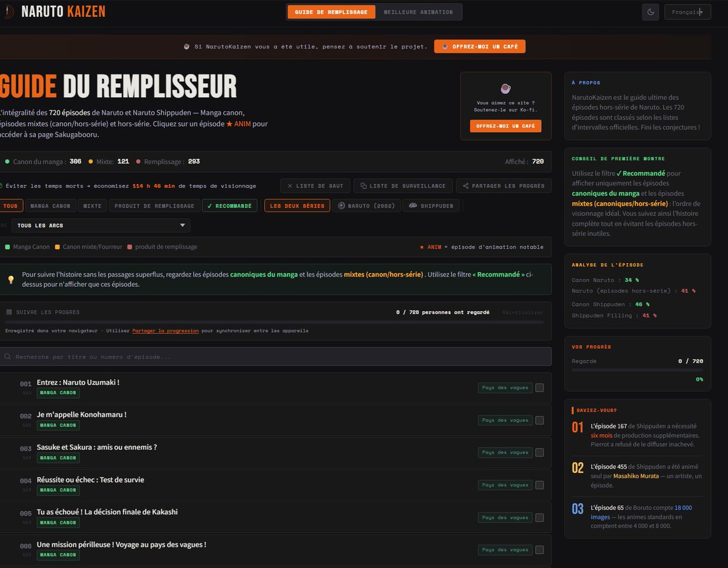
Task: Click the banner Offrez-moi un café button
Action: pyautogui.click(x=480, y=46)
